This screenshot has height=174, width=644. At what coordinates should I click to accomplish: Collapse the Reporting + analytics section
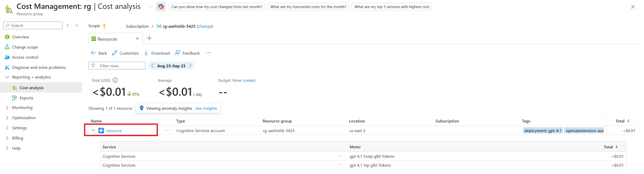point(7,77)
